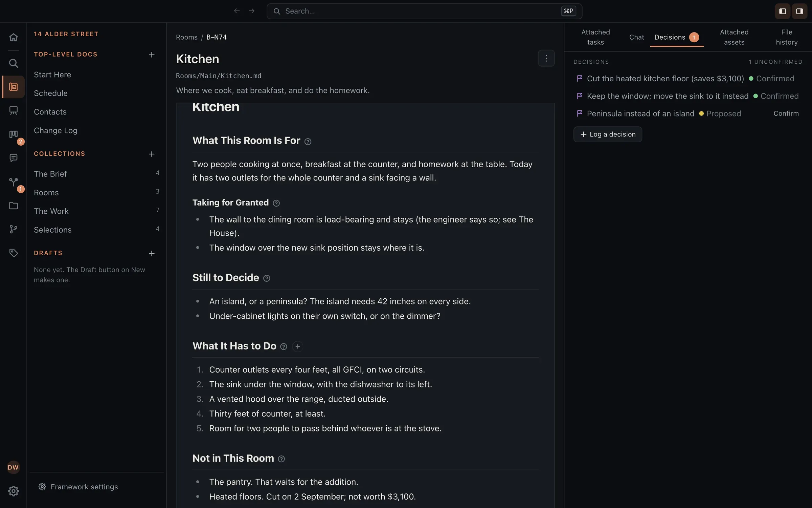Click the search icon in left rail
Image resolution: width=812 pixels, height=508 pixels.
pos(14,63)
